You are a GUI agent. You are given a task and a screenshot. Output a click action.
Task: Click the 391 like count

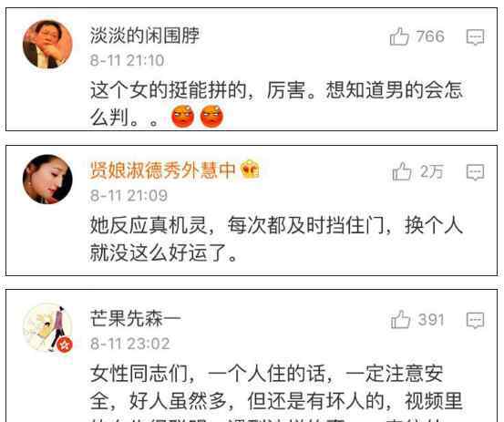pyautogui.click(x=431, y=320)
